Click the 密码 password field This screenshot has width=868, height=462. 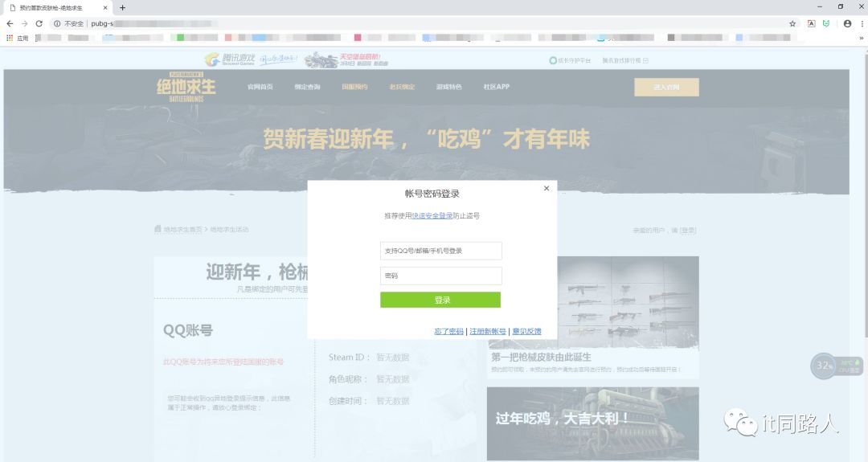point(440,276)
